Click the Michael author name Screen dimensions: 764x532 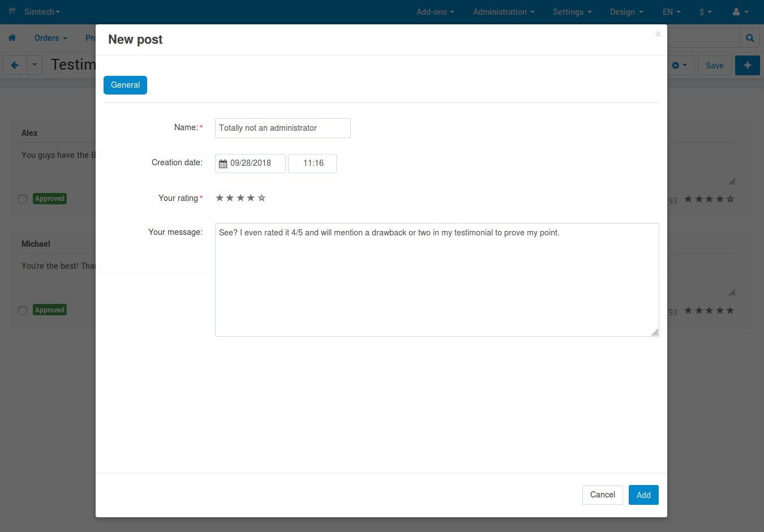pos(36,244)
